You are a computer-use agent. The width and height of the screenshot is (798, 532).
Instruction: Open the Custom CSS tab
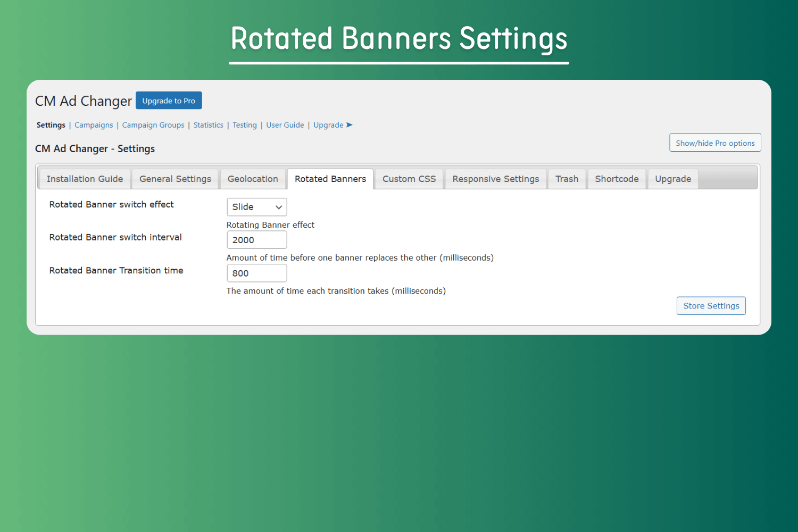tap(409, 179)
